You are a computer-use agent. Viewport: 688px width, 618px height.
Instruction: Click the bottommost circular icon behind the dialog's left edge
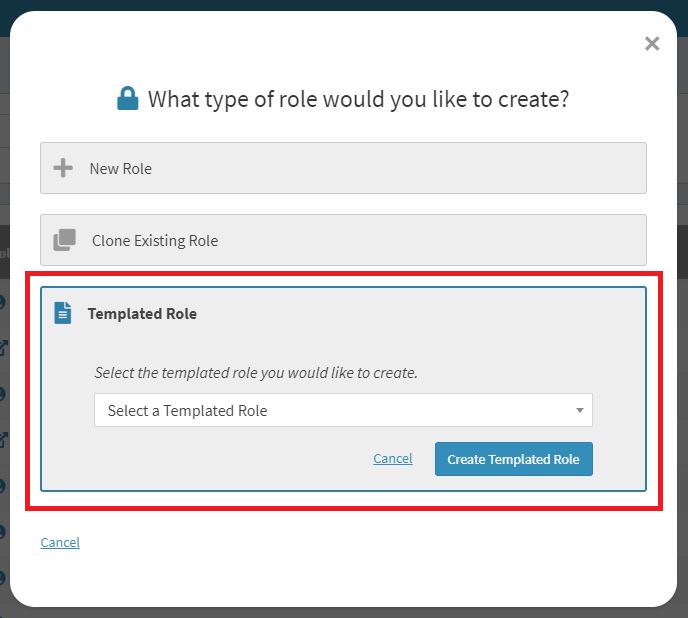click(x=4, y=577)
